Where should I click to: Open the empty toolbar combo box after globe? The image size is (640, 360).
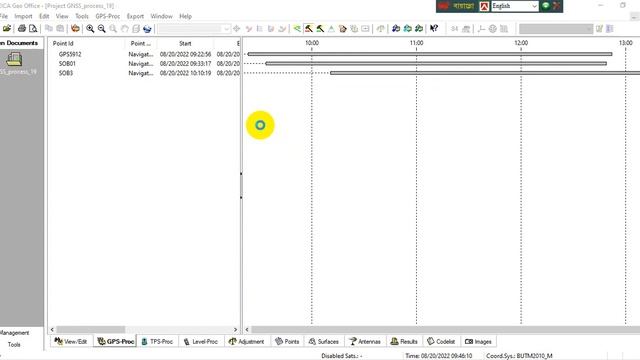(x=194, y=29)
